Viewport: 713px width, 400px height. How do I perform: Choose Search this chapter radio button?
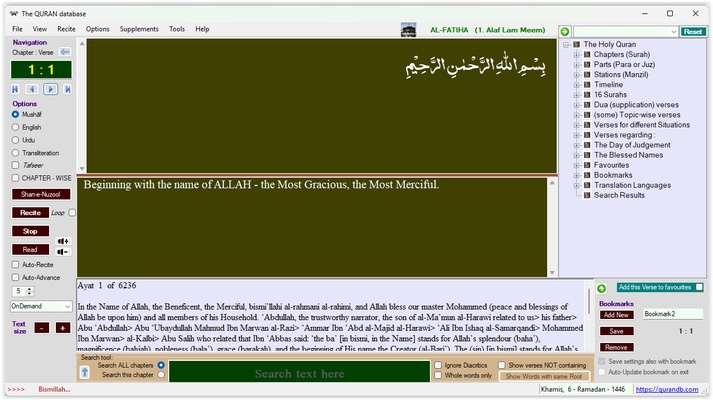click(161, 375)
